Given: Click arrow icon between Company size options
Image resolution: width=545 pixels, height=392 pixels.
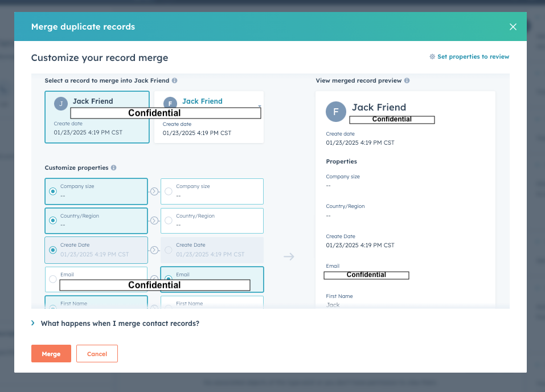Looking at the screenshot, I should pyautogui.click(x=154, y=191).
